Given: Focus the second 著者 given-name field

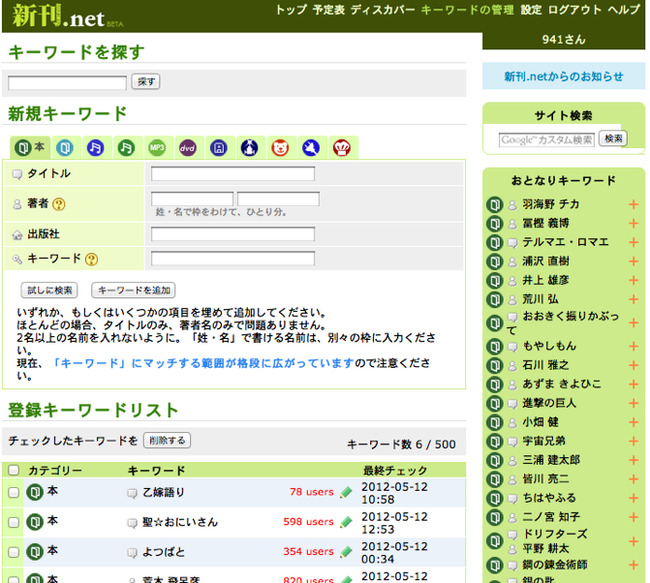Looking at the screenshot, I should coord(278,199).
